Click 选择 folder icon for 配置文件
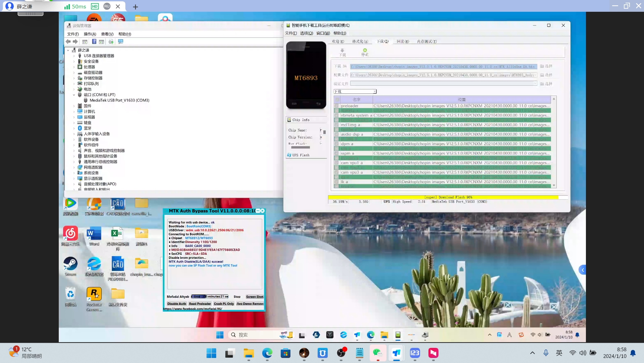The width and height of the screenshot is (644, 363). (x=542, y=75)
